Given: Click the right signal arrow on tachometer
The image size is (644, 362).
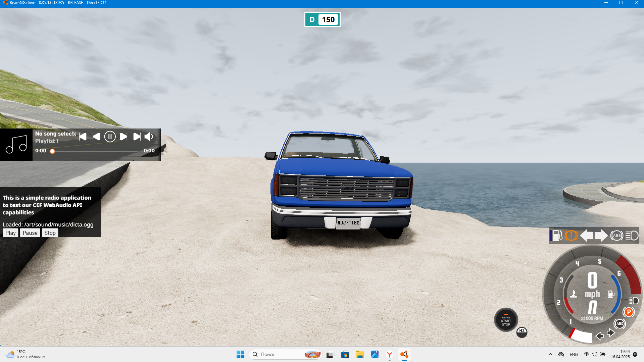Looking at the screenshot, I should coord(611,332).
